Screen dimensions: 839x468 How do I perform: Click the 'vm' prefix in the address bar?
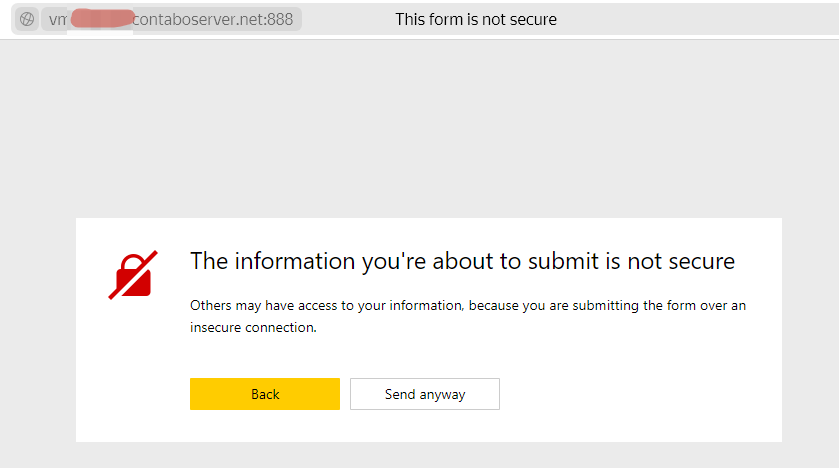pyautogui.click(x=57, y=19)
